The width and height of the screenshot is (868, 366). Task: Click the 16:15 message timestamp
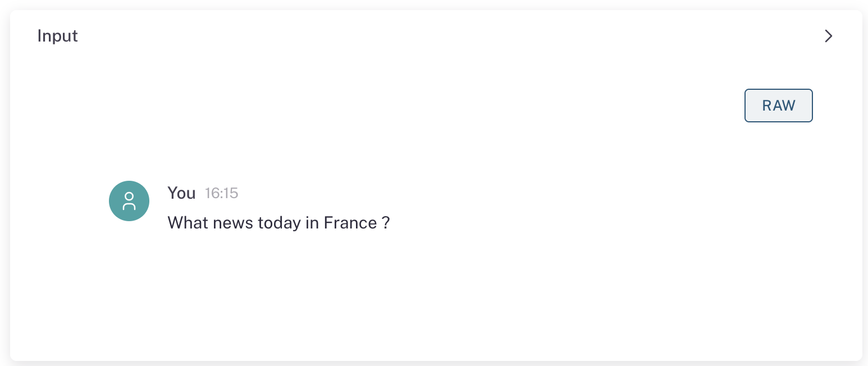point(221,194)
